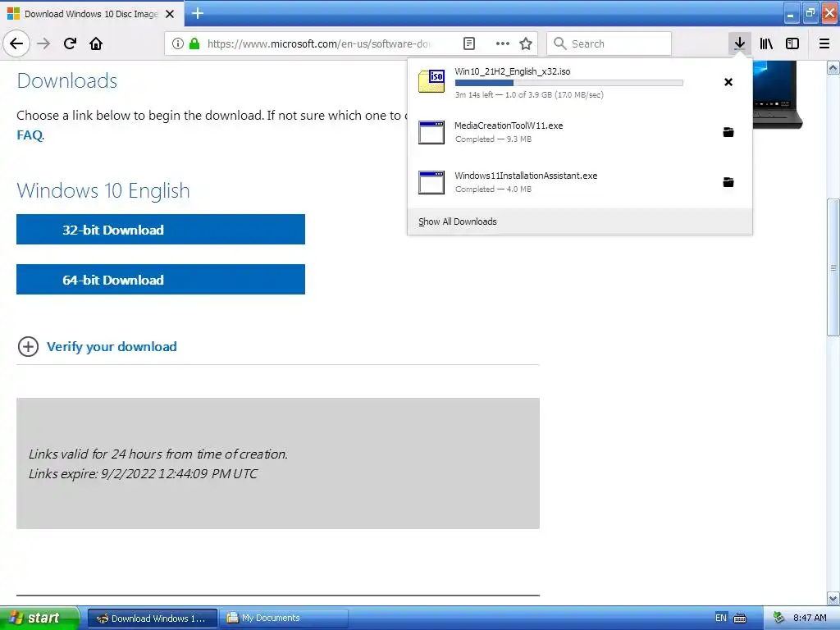Open containing folder for Windows11InstallationAssistant.exe
Image resolution: width=840 pixels, height=630 pixels.
point(728,182)
